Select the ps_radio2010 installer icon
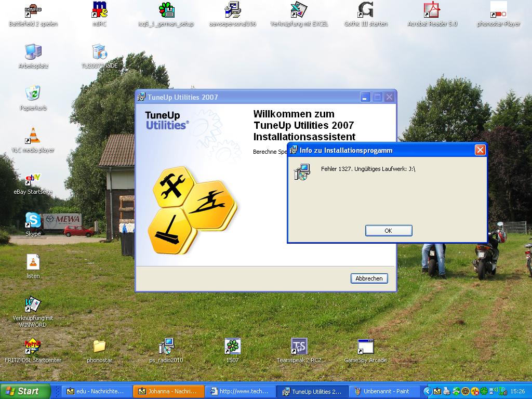The height and width of the screenshot is (399, 532). tap(166, 351)
